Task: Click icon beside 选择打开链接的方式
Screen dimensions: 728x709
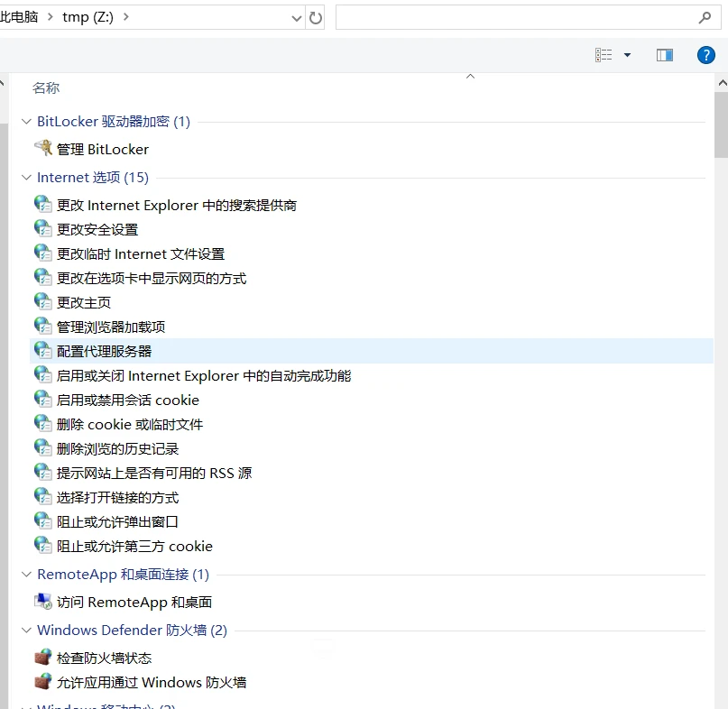Action: [43, 497]
